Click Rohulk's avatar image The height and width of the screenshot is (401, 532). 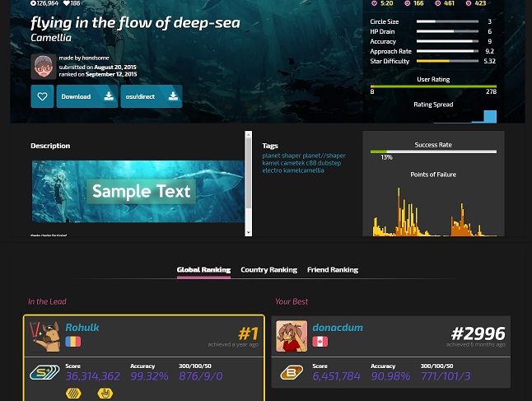44,336
